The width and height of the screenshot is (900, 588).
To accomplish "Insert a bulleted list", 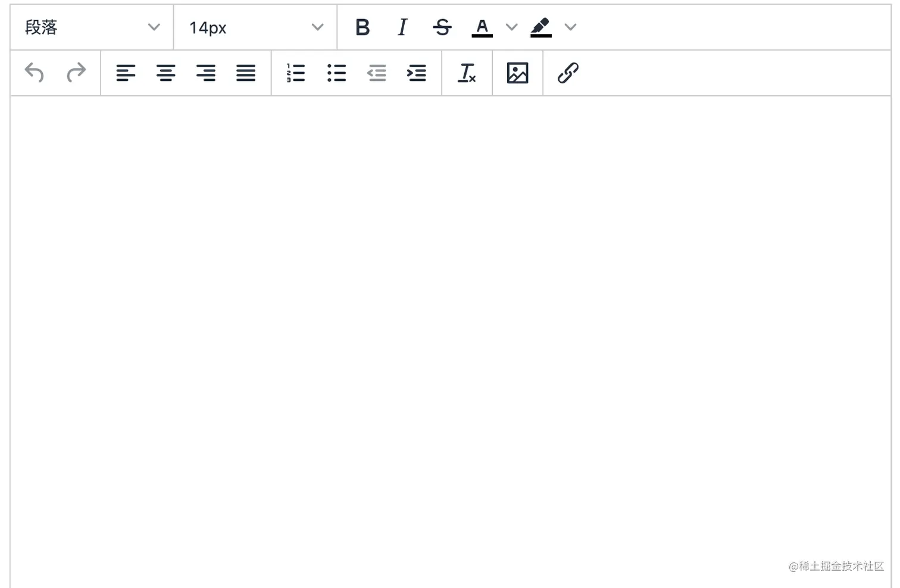I will pos(337,73).
